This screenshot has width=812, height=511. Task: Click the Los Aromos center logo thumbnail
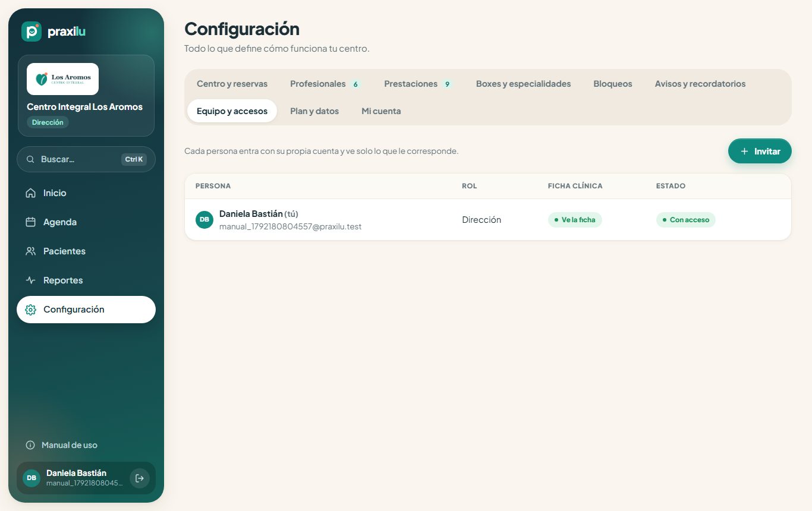pos(62,79)
